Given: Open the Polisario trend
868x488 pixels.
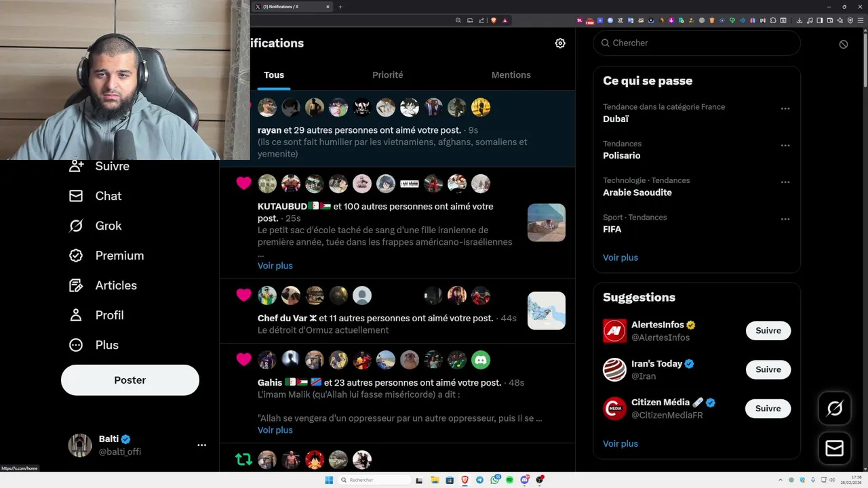Looking at the screenshot, I should [x=621, y=156].
